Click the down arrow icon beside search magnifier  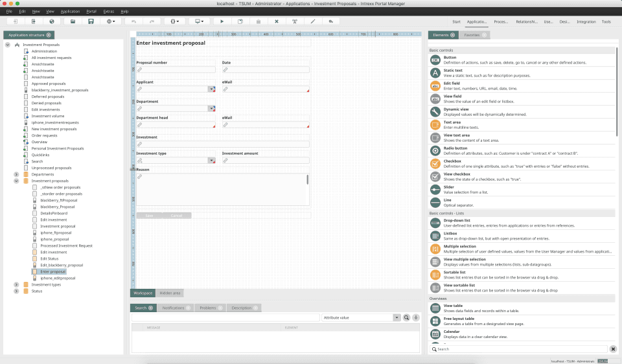(416, 317)
